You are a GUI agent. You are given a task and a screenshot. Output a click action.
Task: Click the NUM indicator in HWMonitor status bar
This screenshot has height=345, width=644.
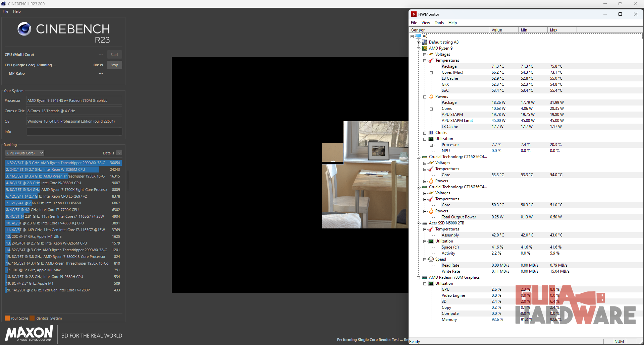pyautogui.click(x=619, y=341)
